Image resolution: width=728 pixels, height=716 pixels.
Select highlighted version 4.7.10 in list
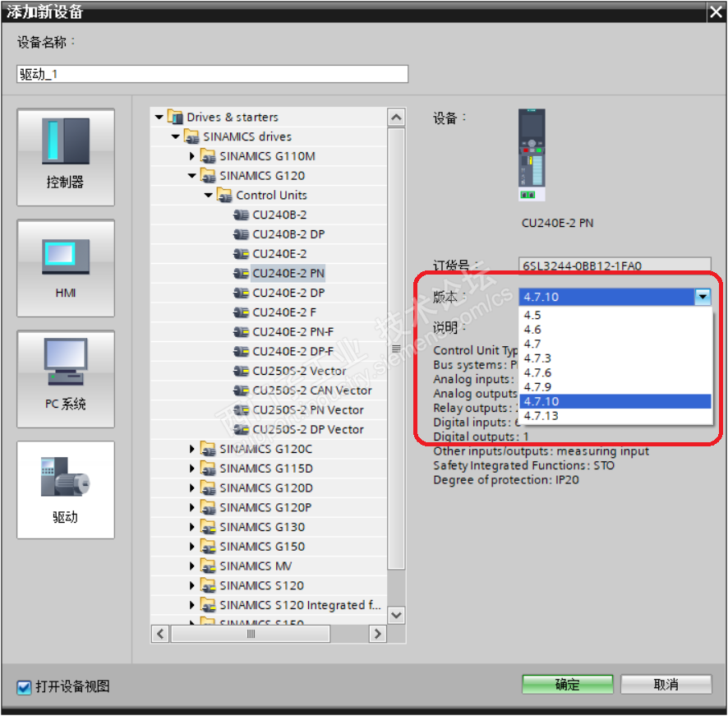tap(615, 401)
